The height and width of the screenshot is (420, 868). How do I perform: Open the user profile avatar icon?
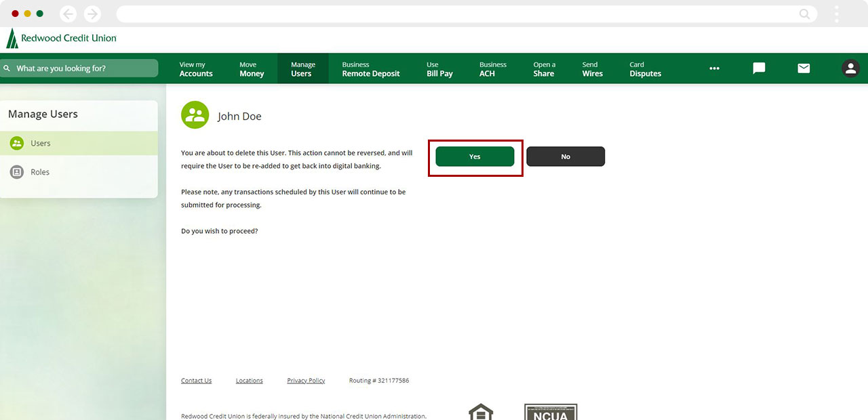click(850, 68)
